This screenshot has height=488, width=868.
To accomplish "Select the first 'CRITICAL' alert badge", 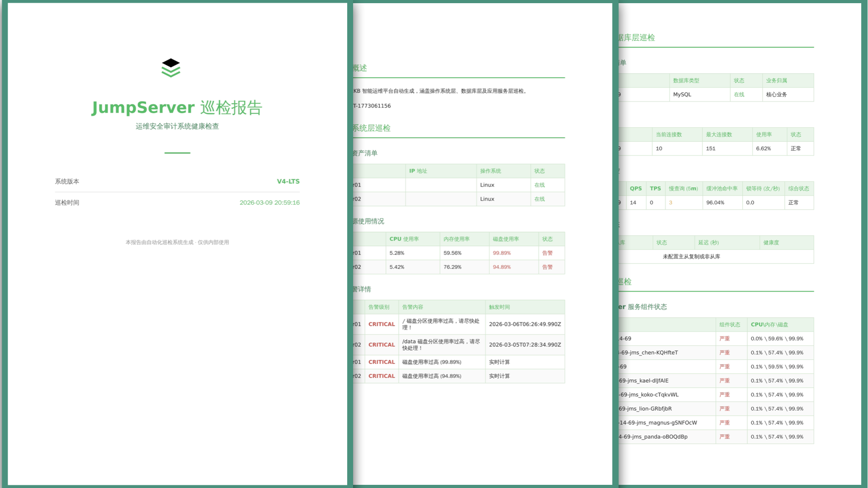I will [x=381, y=324].
